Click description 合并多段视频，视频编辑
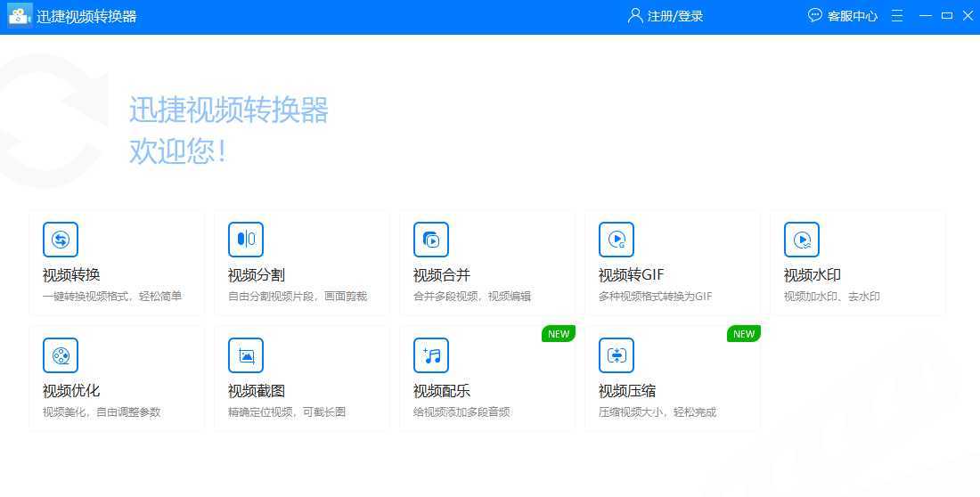The height and width of the screenshot is (497, 980). point(472,297)
